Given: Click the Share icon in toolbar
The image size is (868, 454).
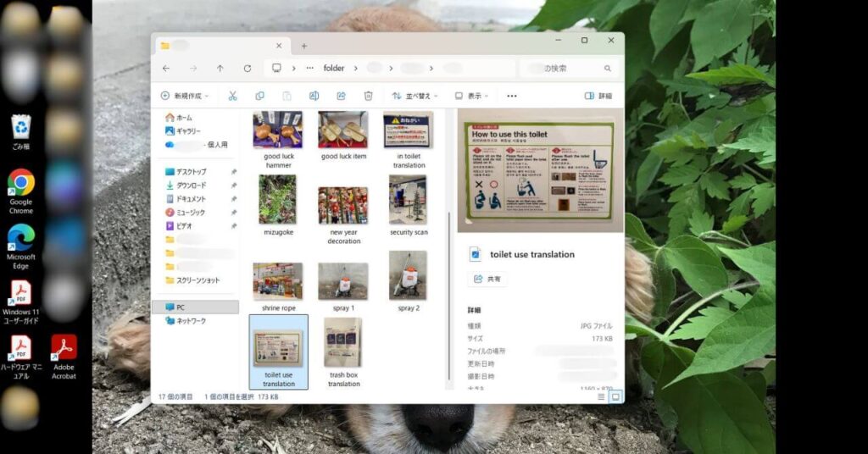Looking at the screenshot, I should click(x=341, y=96).
